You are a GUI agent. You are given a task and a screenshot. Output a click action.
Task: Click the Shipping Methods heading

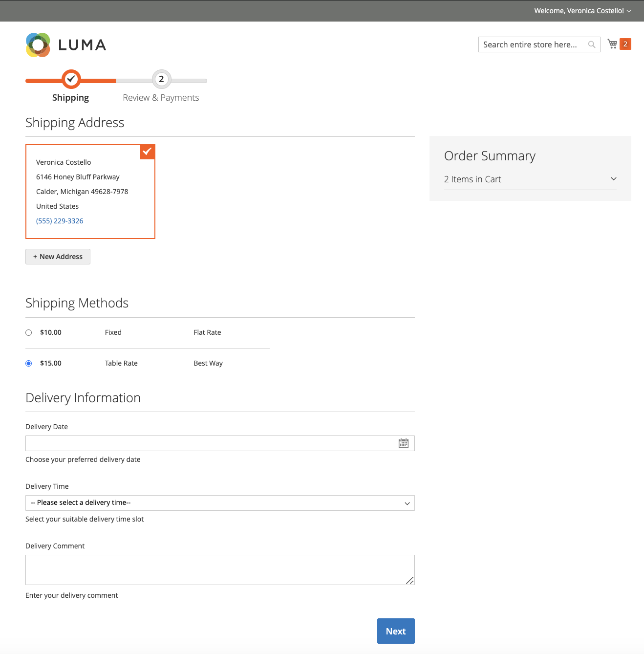(77, 303)
